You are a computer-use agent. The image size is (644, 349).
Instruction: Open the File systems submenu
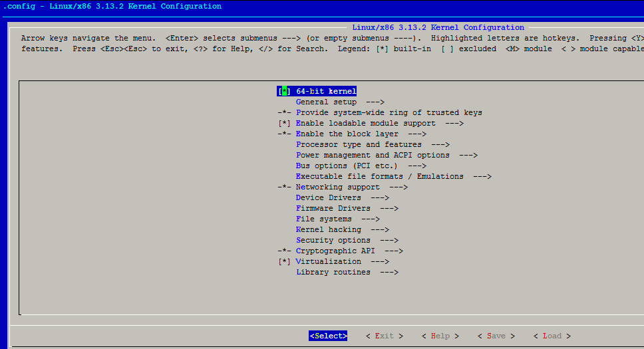click(x=337, y=219)
